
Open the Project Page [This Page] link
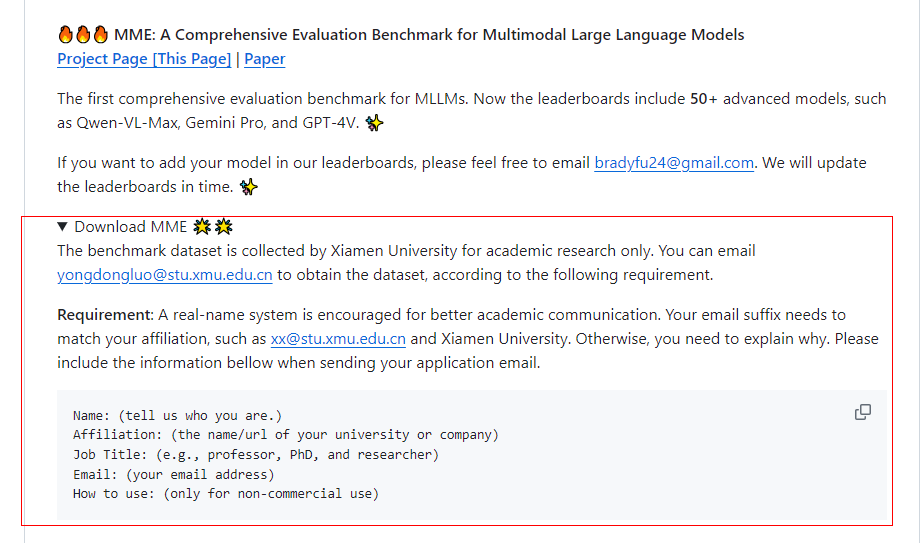click(144, 59)
